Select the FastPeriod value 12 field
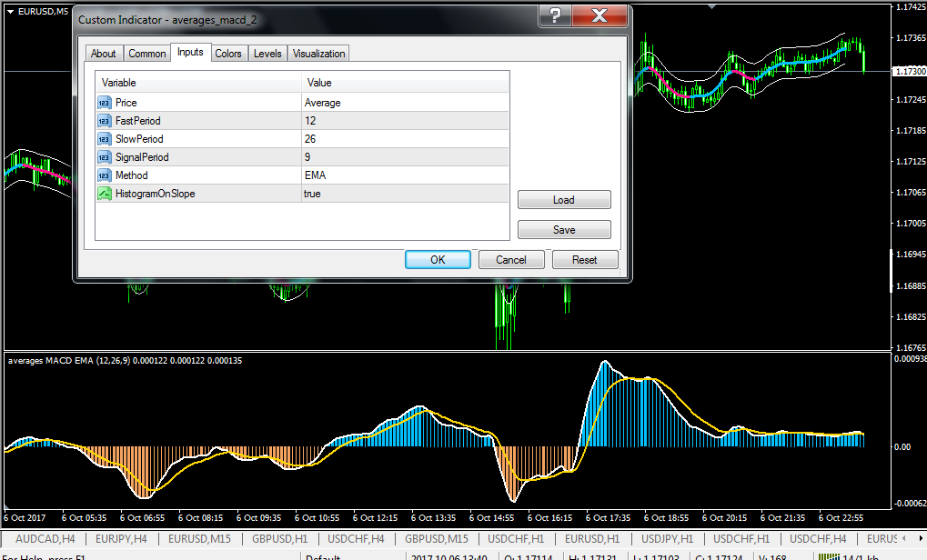927x560 pixels. 405,121
